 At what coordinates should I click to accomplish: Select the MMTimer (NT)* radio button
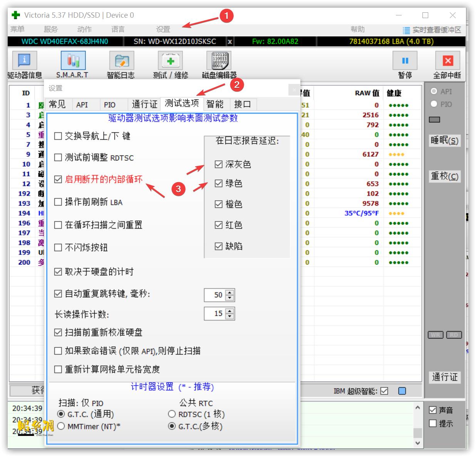(x=61, y=426)
